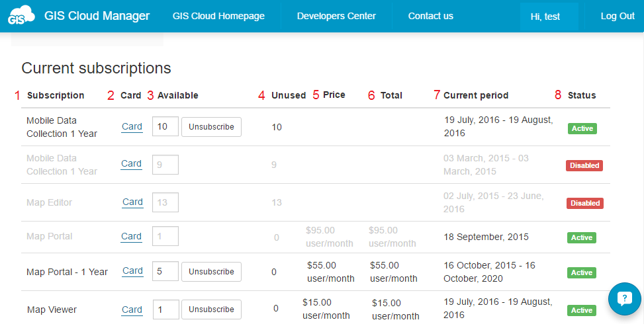Click the Map Editor Available field showing 13
This screenshot has height=330, width=644.
(x=165, y=202)
